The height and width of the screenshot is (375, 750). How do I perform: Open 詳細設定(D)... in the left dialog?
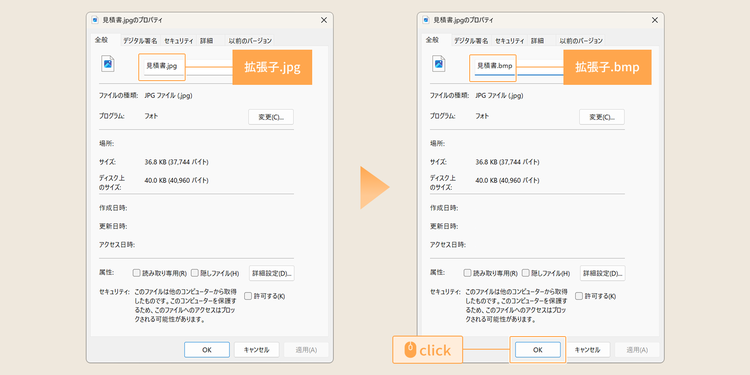tap(272, 273)
